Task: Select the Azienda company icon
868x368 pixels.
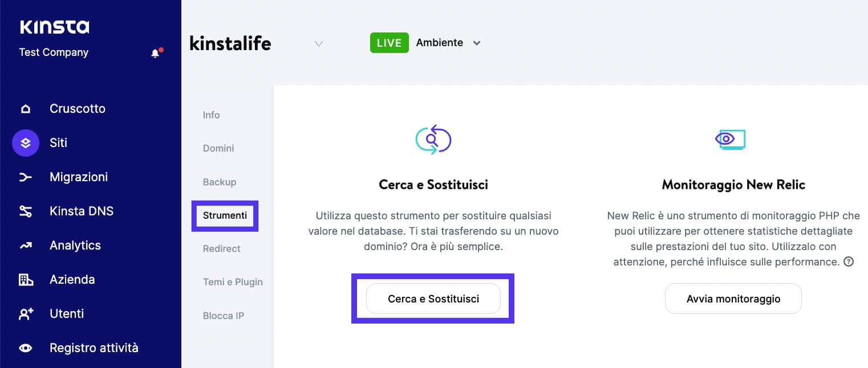Action: pos(25,279)
